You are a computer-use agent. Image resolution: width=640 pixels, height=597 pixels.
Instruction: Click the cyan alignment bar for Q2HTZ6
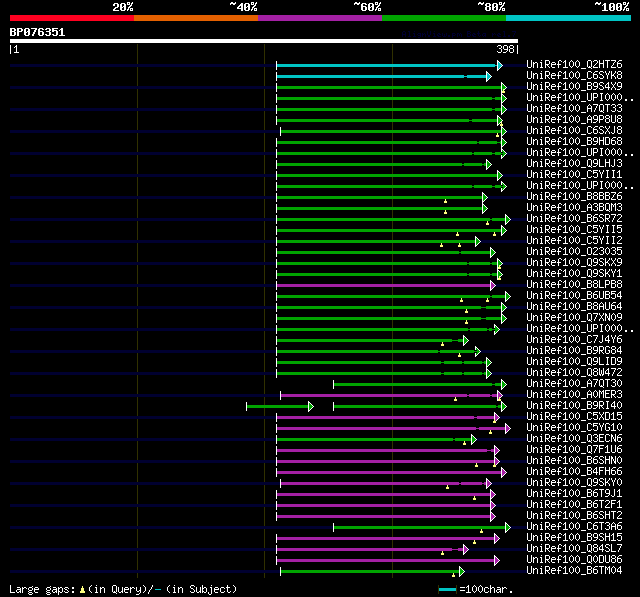coord(389,65)
